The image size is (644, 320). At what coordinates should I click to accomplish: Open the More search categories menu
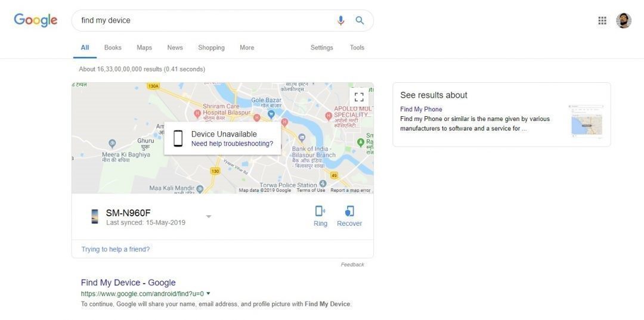(247, 48)
